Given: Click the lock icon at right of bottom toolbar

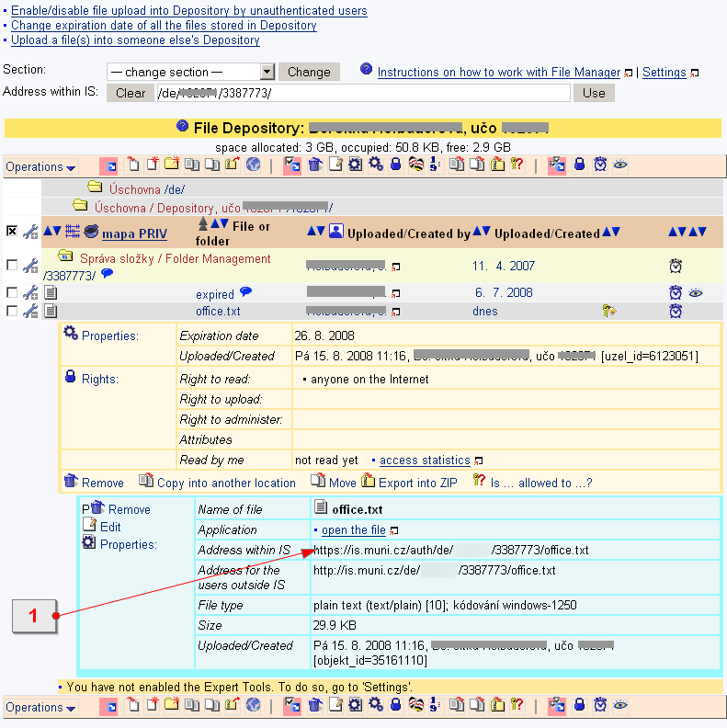Looking at the screenshot, I should pyautogui.click(x=579, y=705).
